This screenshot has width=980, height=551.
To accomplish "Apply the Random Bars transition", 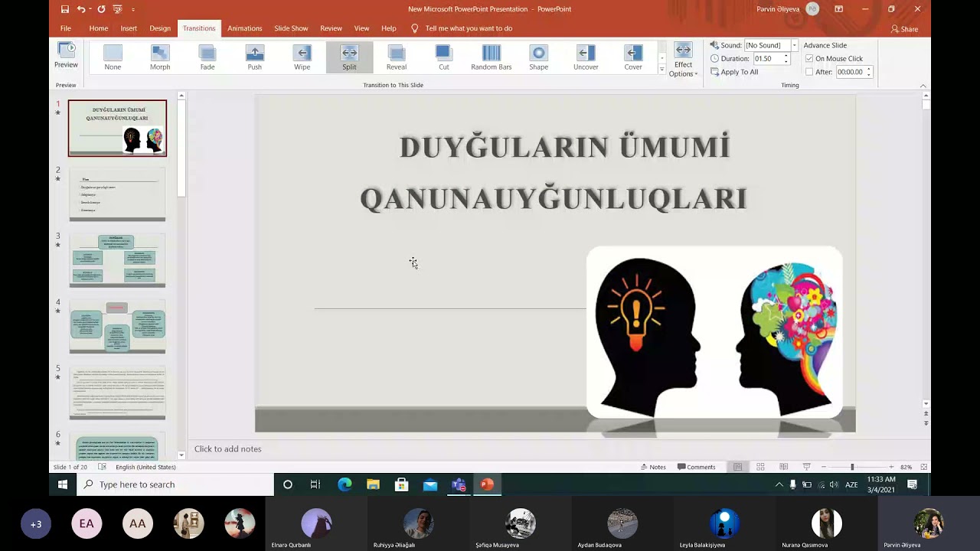I will coord(492,57).
